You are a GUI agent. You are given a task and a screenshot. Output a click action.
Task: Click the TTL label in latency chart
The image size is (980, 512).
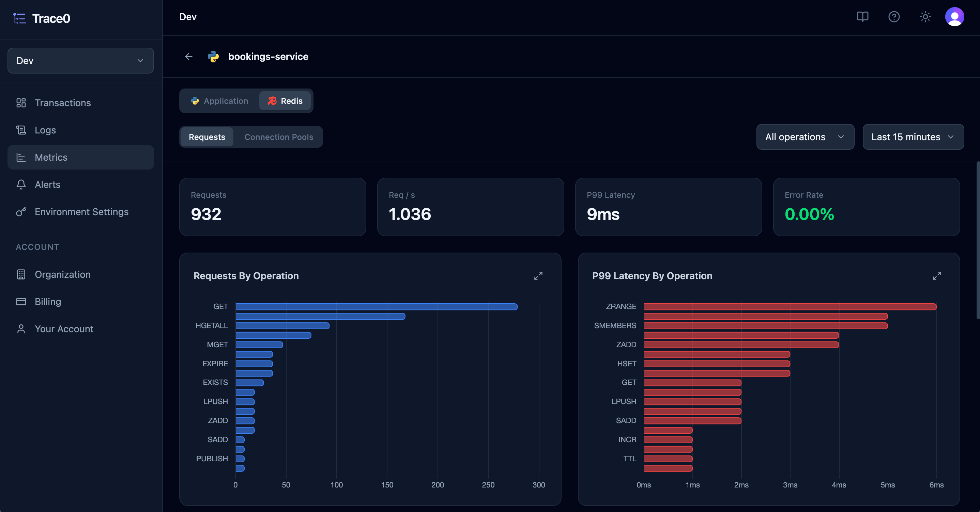[630, 459]
